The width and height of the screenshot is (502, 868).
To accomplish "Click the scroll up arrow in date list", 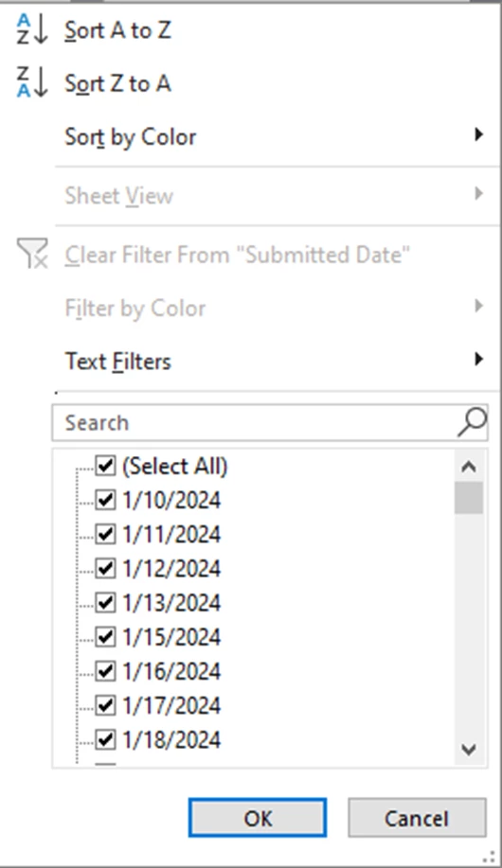I will 469,467.
